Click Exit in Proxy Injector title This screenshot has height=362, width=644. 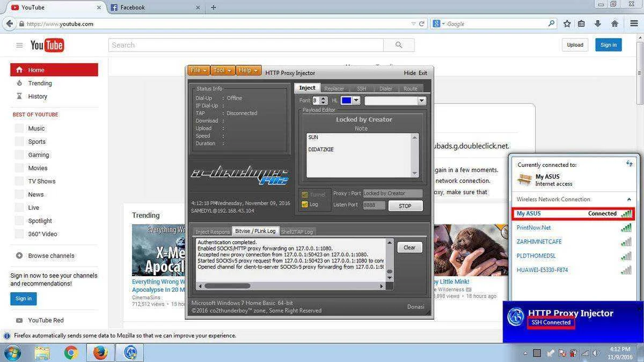tap(423, 73)
